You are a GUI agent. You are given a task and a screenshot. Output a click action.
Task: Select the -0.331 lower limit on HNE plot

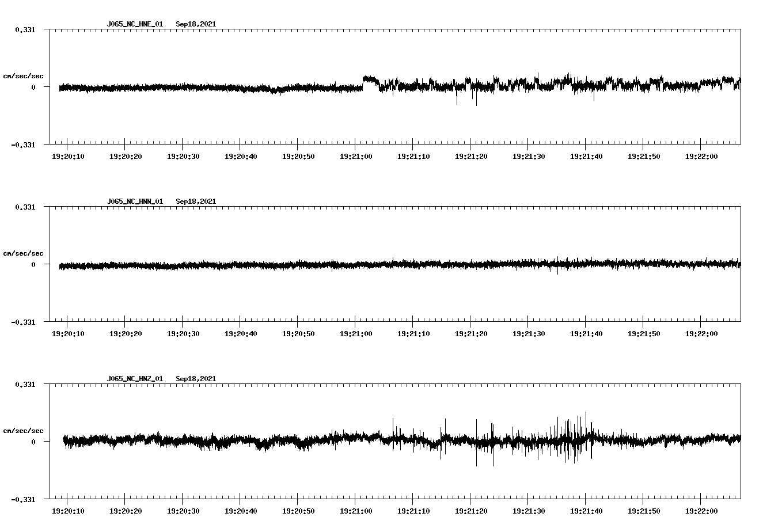click(x=23, y=145)
